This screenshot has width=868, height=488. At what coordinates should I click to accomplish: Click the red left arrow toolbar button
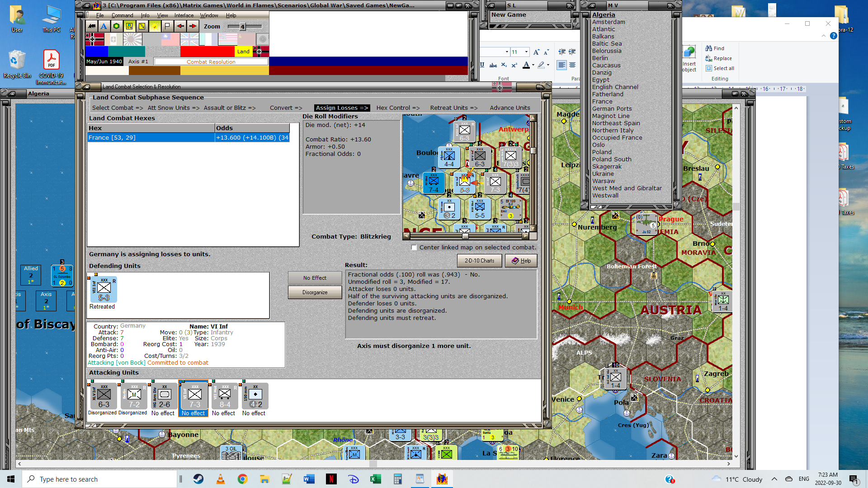coord(180,26)
